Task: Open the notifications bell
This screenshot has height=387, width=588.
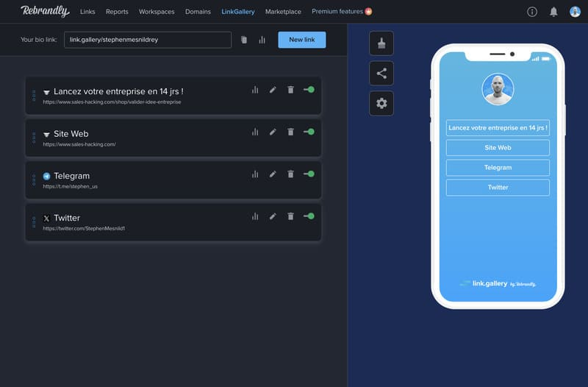Action: click(553, 12)
